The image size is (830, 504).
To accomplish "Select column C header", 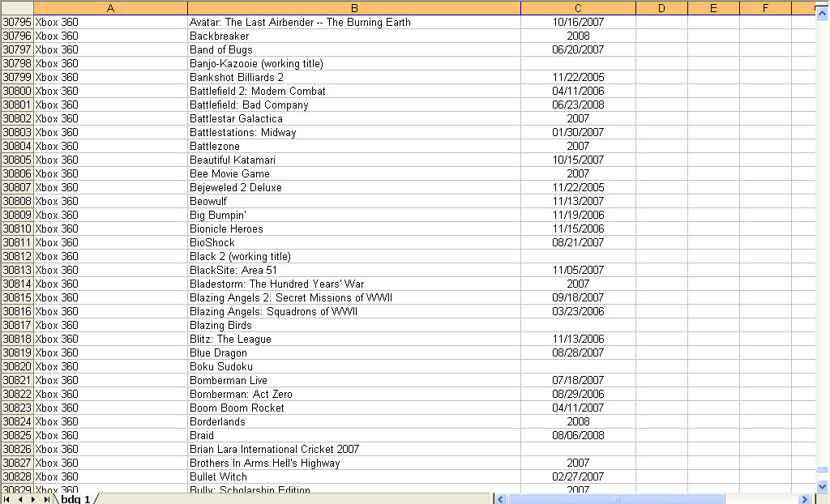I will [578, 8].
